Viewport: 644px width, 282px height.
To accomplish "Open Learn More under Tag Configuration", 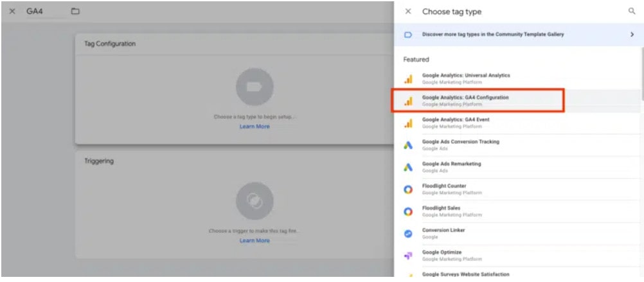I will point(255,127).
